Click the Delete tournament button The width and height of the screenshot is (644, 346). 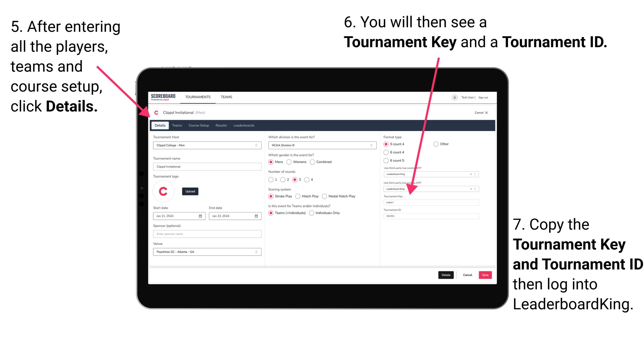point(446,275)
